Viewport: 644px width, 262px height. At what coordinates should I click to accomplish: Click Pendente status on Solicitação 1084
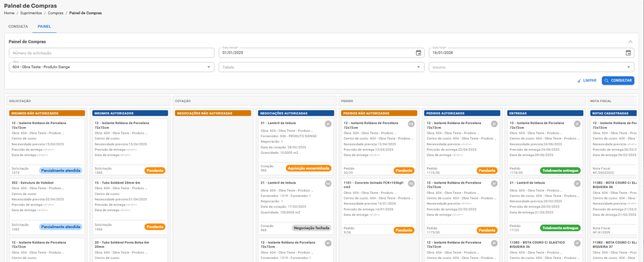point(155,226)
